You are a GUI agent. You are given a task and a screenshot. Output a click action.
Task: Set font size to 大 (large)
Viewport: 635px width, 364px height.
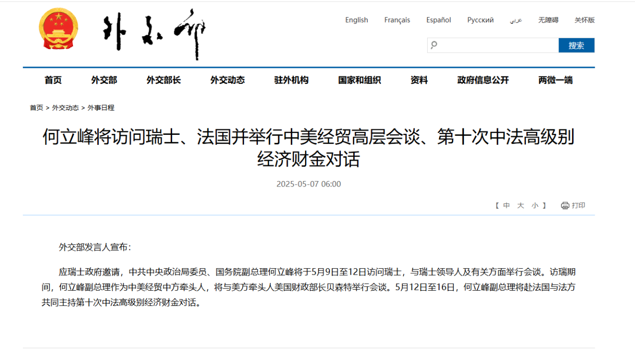[x=520, y=205]
